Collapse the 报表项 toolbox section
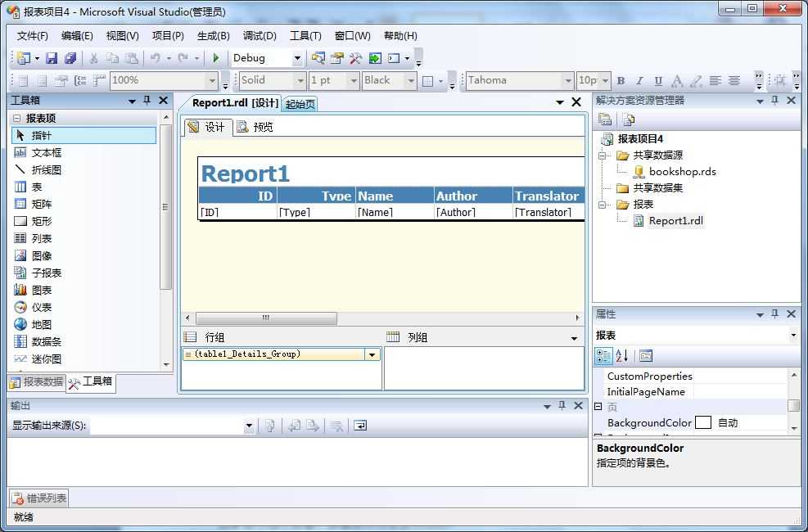The width and height of the screenshot is (808, 532). [x=17, y=119]
